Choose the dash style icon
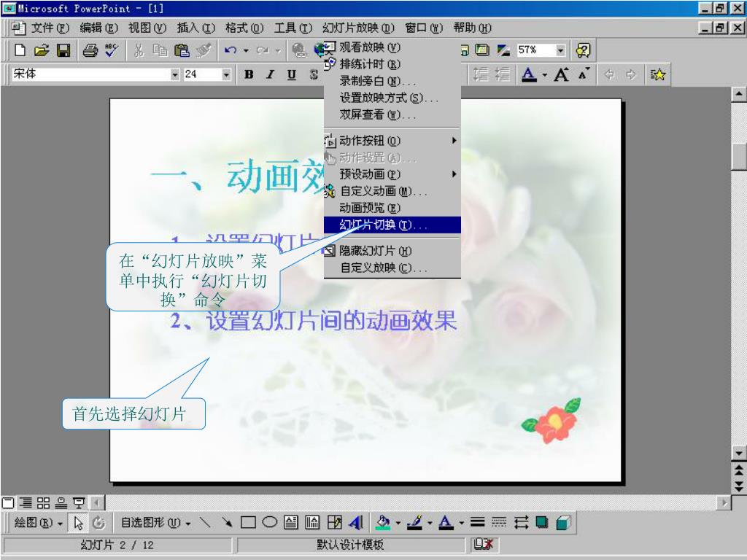 499,522
